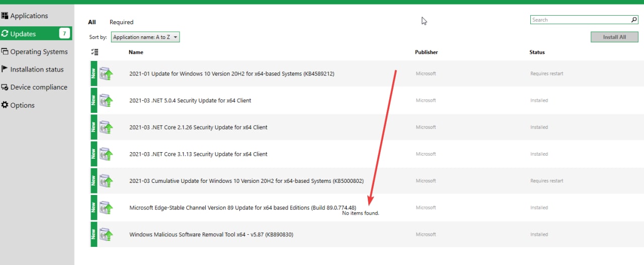Image resolution: width=644 pixels, height=265 pixels.
Task: Click the Options gear icon
Action: point(5,105)
